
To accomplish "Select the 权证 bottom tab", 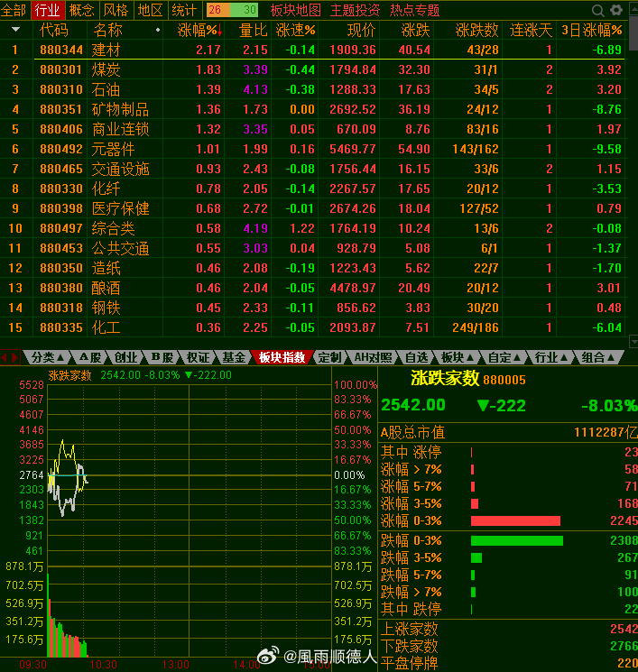I will [x=199, y=357].
